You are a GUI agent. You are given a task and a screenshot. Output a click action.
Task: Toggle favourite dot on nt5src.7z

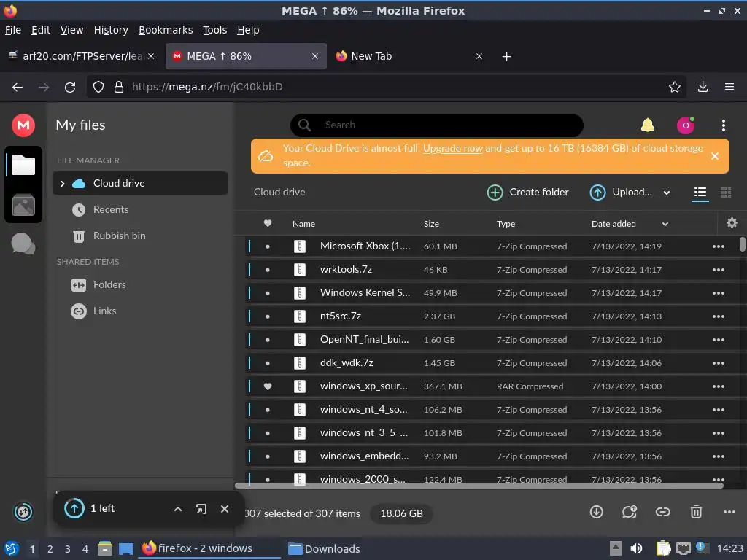pyautogui.click(x=268, y=316)
